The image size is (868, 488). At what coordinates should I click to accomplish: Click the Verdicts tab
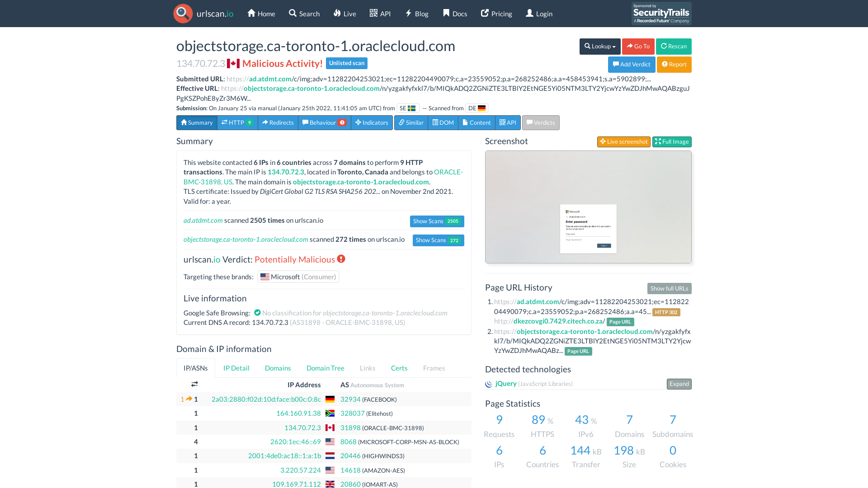[541, 123]
